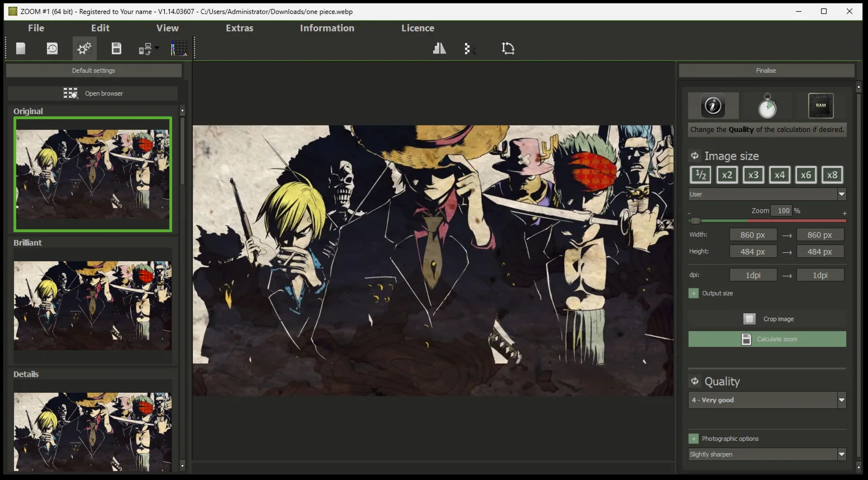Open the Extras menu
The height and width of the screenshot is (480, 868).
coord(239,28)
